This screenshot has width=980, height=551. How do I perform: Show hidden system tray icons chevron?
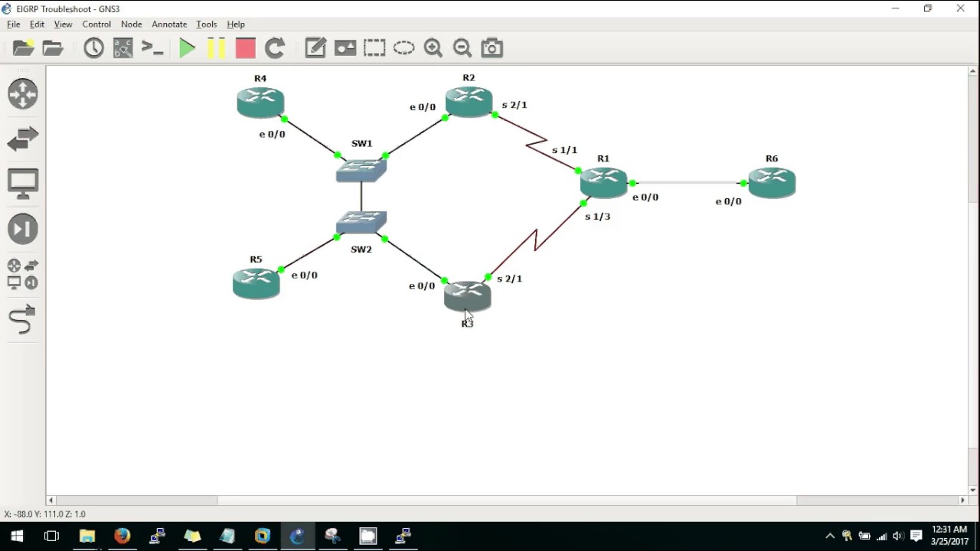(830, 536)
